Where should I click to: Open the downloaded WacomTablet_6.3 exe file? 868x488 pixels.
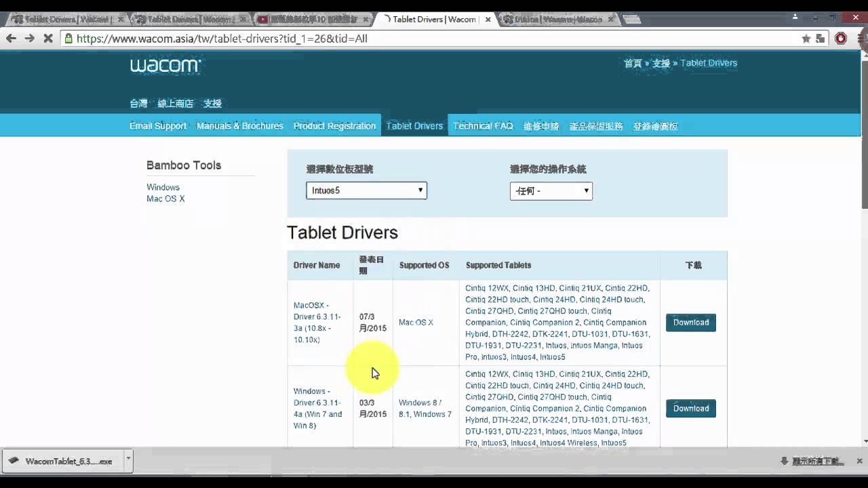(62, 461)
